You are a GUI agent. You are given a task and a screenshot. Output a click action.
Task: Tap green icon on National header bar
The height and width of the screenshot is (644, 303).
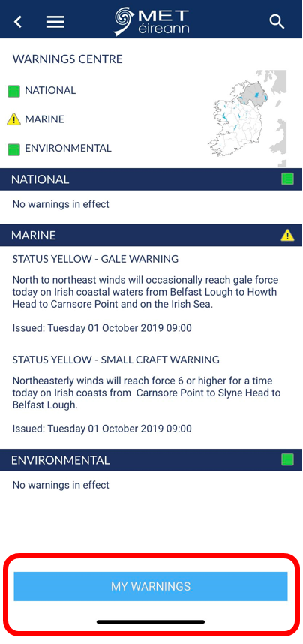point(287,179)
